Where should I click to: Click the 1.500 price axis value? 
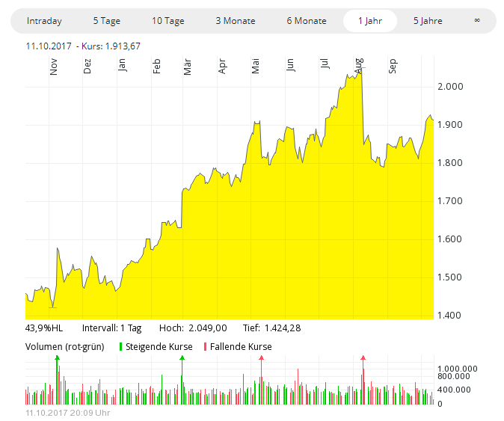coord(449,277)
